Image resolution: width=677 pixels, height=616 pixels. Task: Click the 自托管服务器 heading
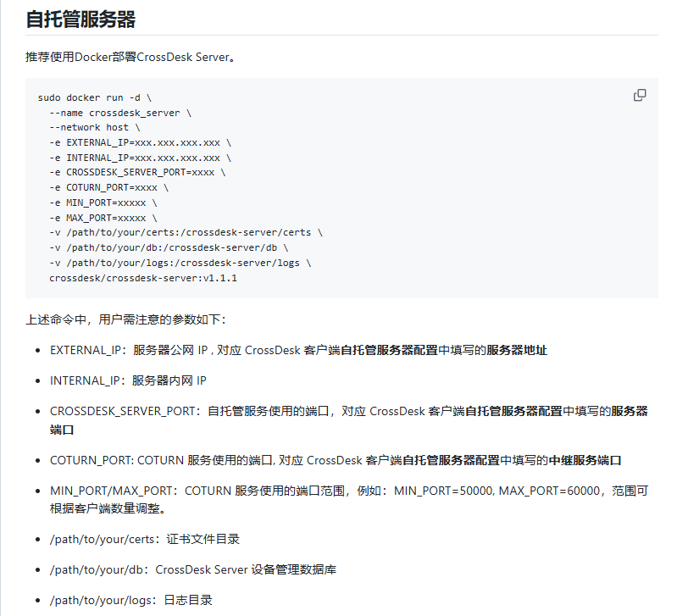point(80,19)
